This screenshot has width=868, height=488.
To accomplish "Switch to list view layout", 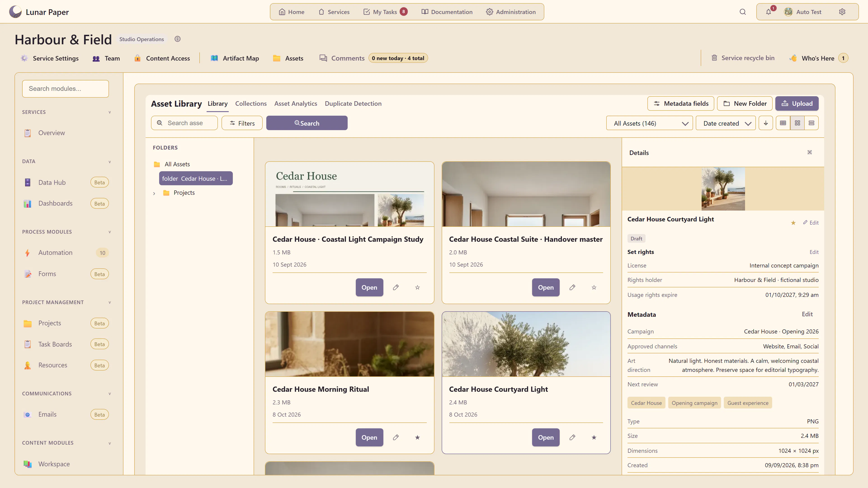I will pyautogui.click(x=811, y=123).
